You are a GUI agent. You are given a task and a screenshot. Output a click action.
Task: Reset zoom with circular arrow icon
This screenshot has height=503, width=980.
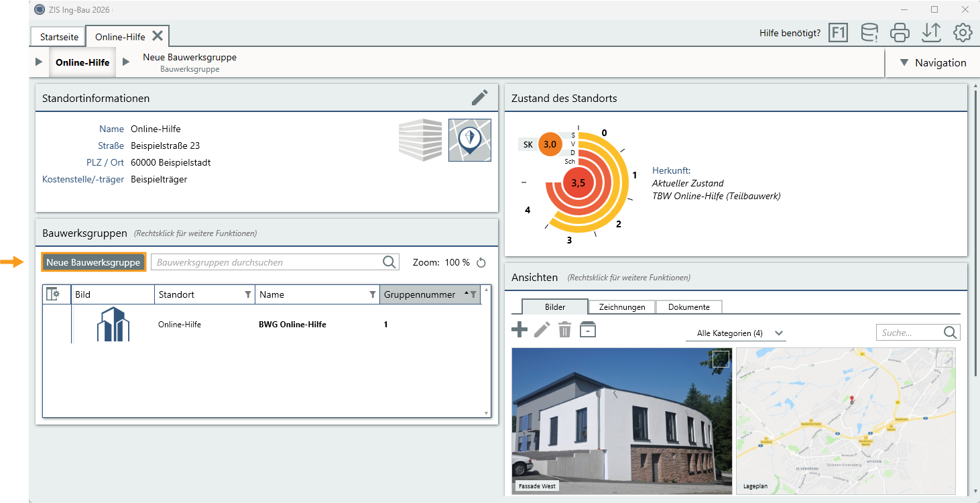tap(481, 263)
